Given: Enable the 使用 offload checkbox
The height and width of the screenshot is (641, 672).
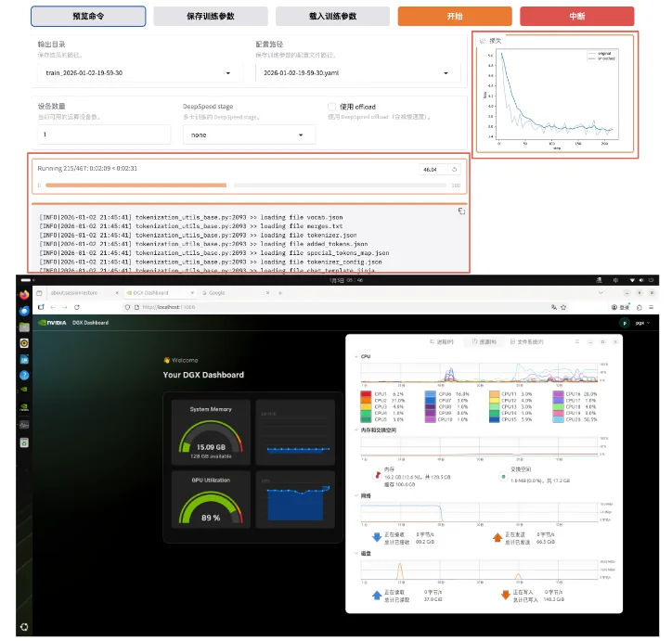Looking at the screenshot, I should (332, 107).
